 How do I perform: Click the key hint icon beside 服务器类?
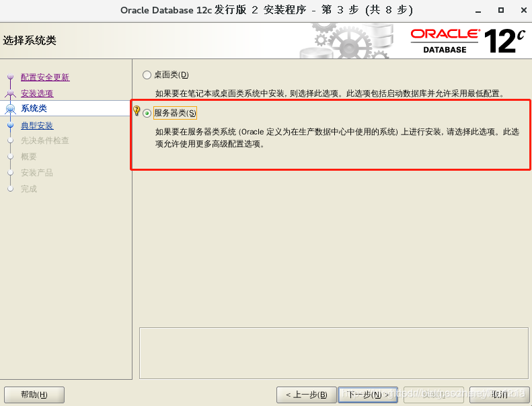click(137, 110)
